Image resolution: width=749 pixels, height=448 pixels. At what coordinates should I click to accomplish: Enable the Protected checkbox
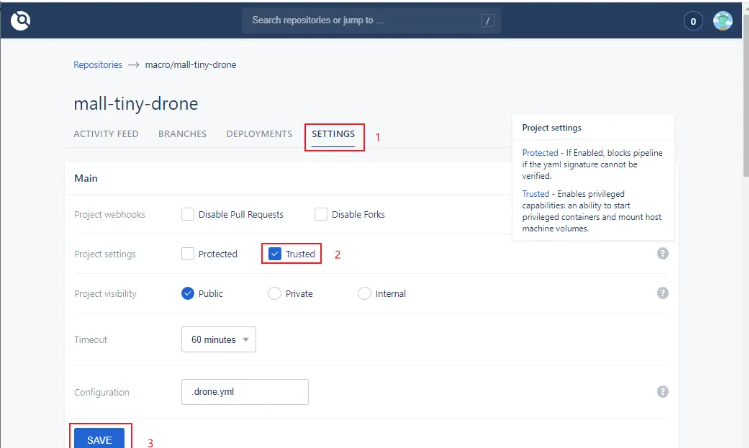click(187, 254)
